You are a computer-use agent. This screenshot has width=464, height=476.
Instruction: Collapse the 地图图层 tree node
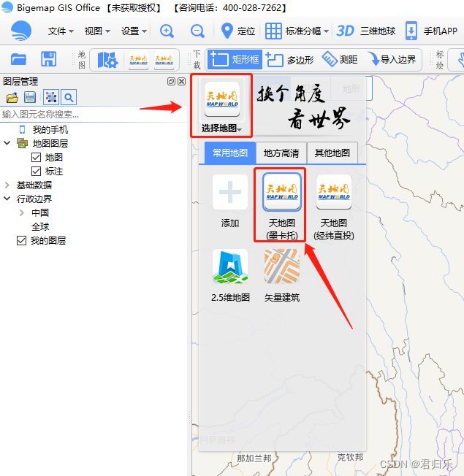click(7, 142)
